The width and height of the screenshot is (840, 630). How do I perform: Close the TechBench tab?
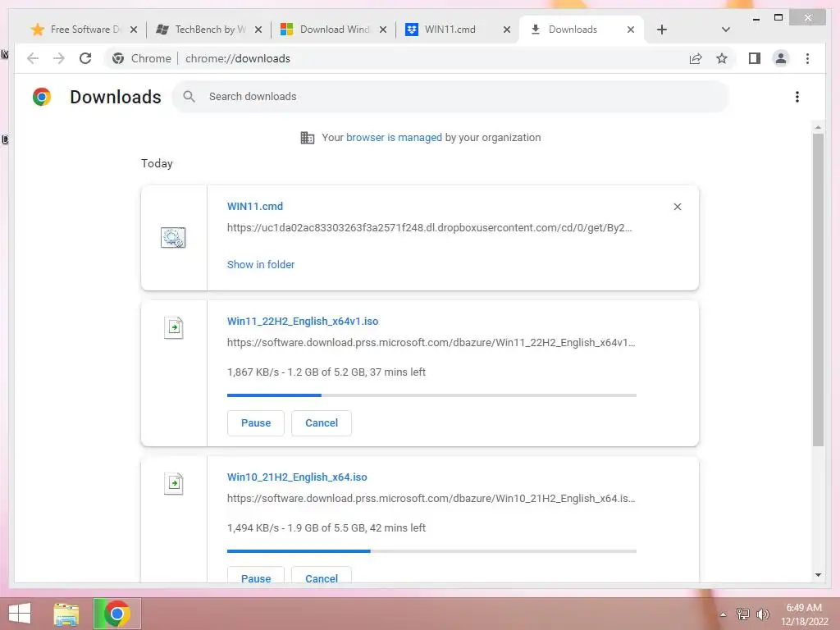258,30
